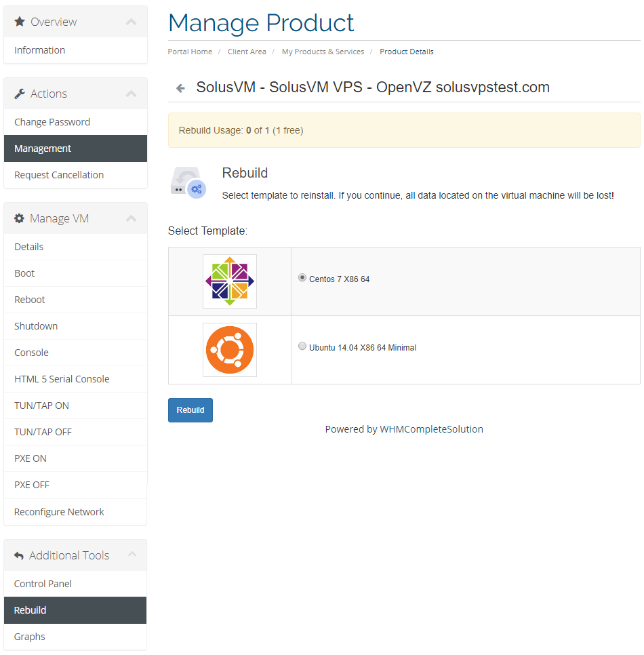Image resolution: width=644 pixels, height=655 pixels.
Task: Select PXE ON
Action: click(76, 458)
